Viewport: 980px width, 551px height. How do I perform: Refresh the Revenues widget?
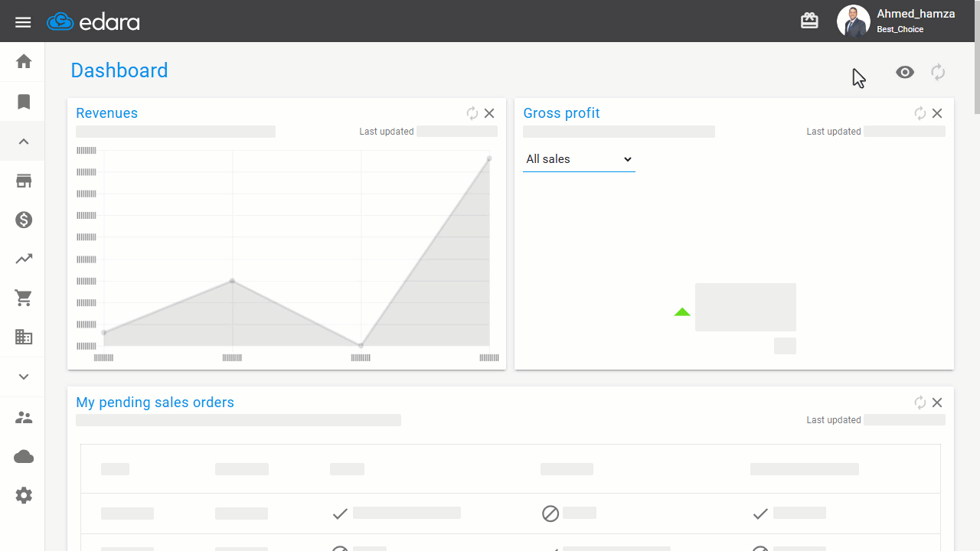click(472, 113)
